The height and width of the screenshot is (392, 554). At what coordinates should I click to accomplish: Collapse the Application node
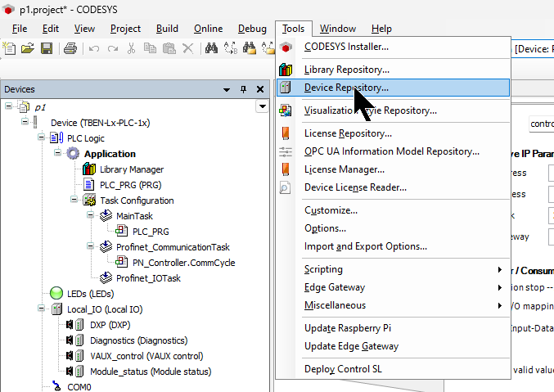pyautogui.click(x=57, y=152)
